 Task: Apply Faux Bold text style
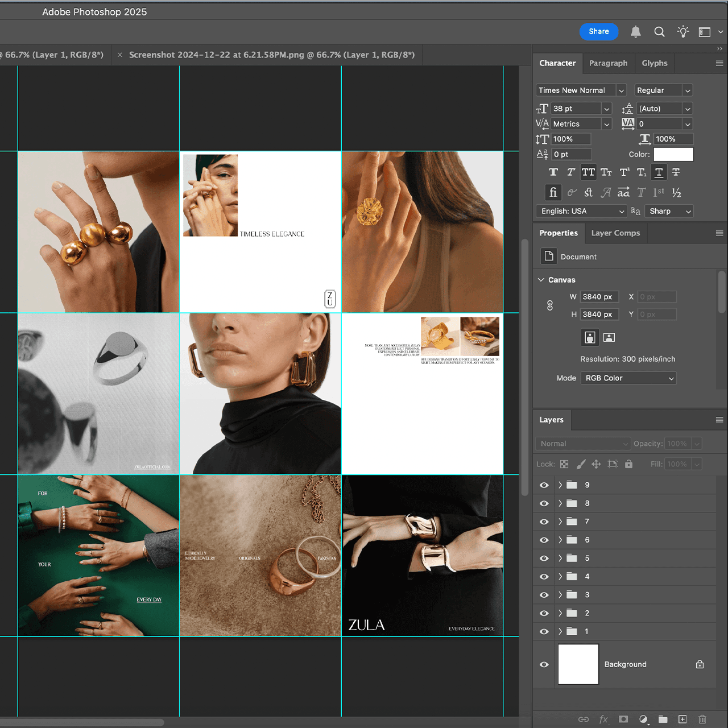(553, 172)
